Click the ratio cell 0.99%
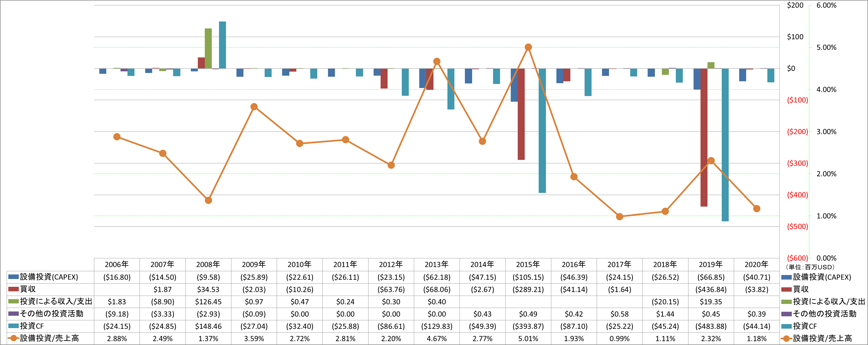 click(x=619, y=339)
